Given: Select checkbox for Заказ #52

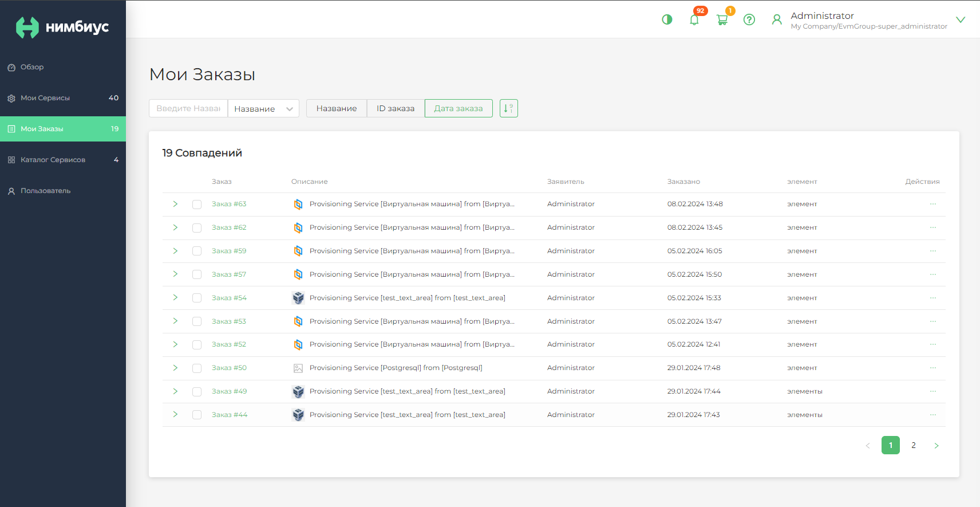Looking at the screenshot, I should 197,345.
